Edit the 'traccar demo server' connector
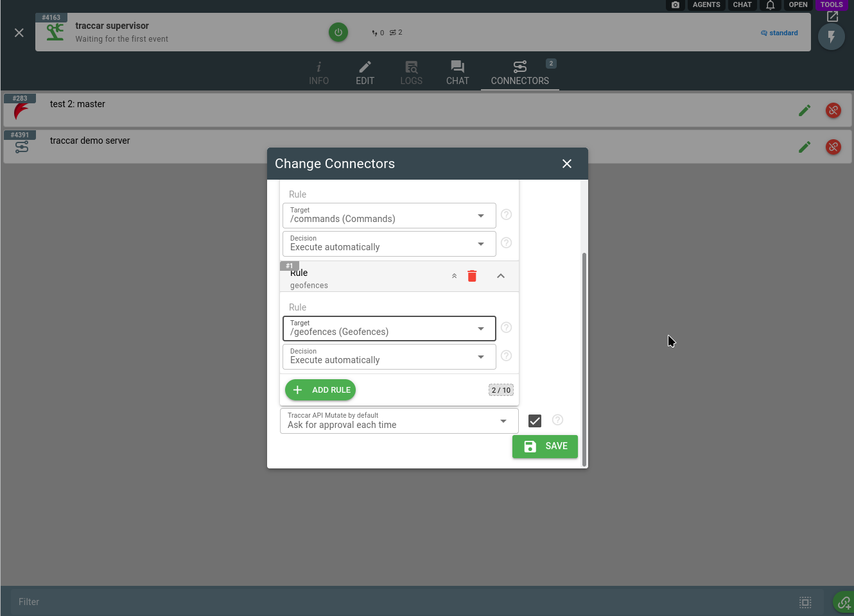 [x=805, y=147]
